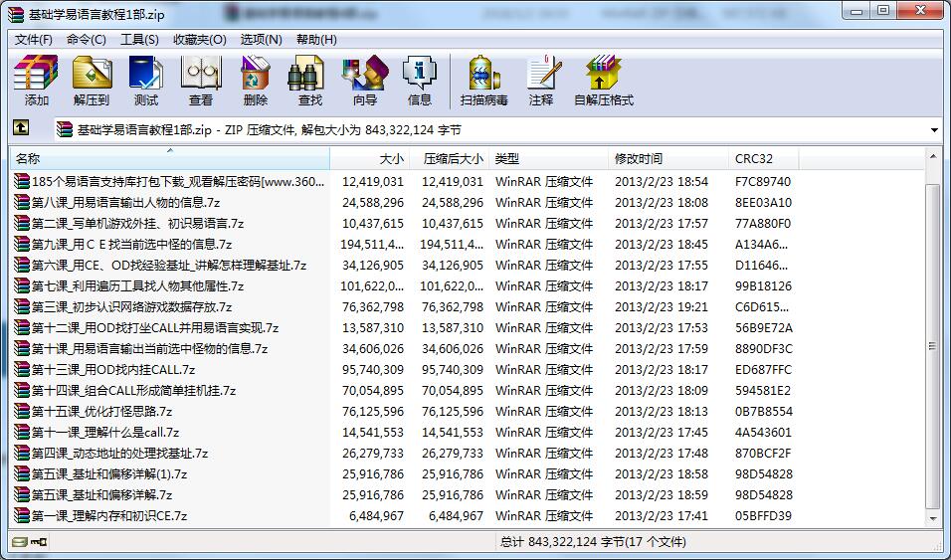
Task: Click the 添加 (Add) toolbar icon
Action: pyautogui.click(x=36, y=81)
